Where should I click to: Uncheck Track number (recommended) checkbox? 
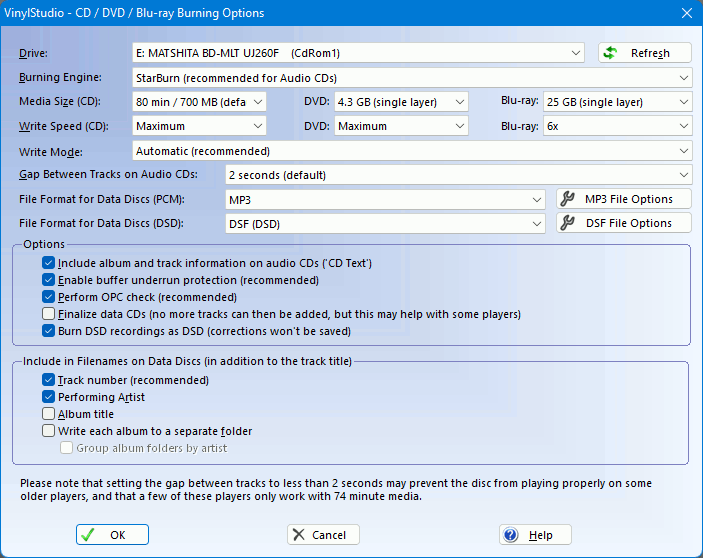click(48, 380)
